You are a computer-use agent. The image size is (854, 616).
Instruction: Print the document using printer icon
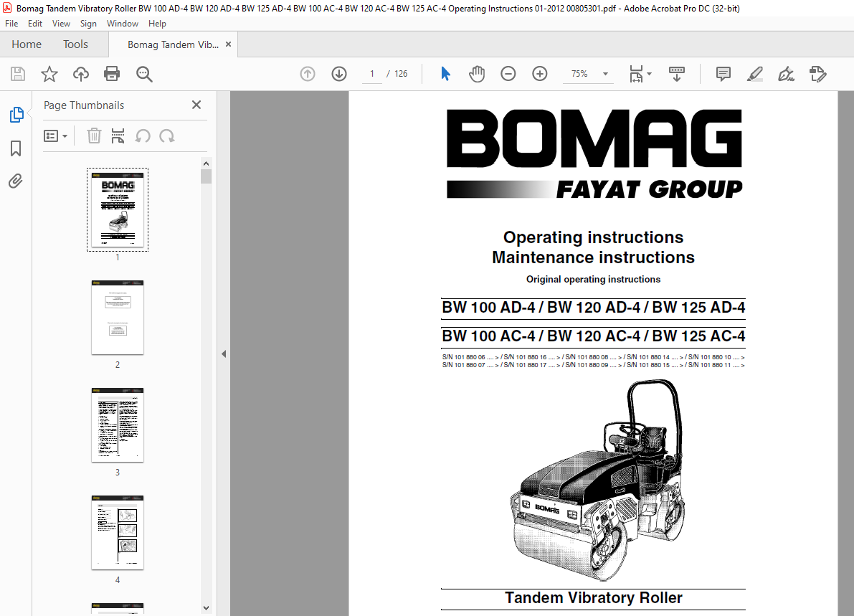tap(112, 74)
